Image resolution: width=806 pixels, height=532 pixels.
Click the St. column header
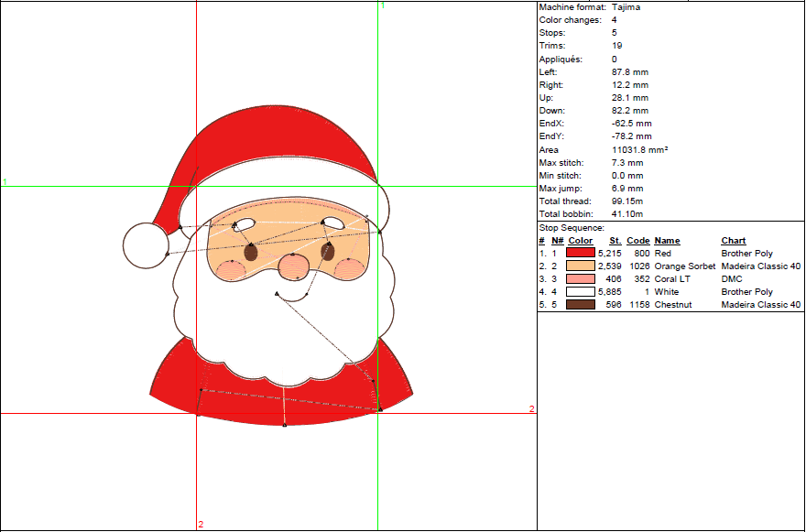tap(615, 241)
